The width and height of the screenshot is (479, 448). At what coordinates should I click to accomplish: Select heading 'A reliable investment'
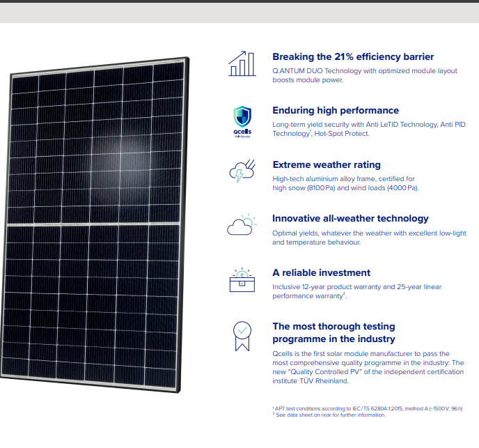coord(321,272)
